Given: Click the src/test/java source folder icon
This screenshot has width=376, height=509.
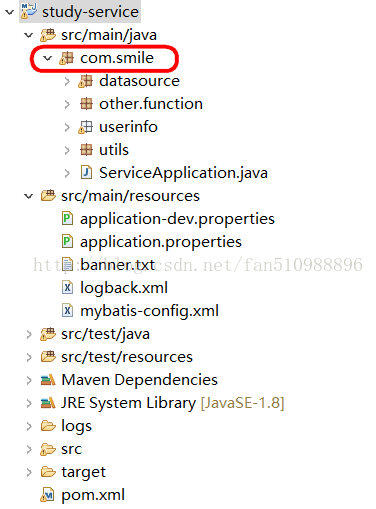Looking at the screenshot, I should point(48,334).
